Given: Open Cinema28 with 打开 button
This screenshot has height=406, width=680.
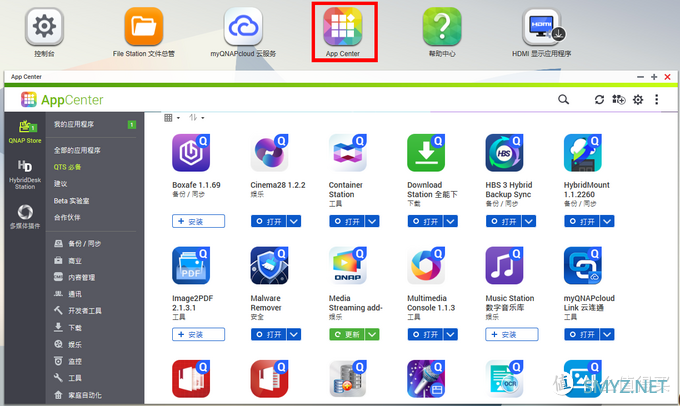Looking at the screenshot, I should [x=268, y=221].
